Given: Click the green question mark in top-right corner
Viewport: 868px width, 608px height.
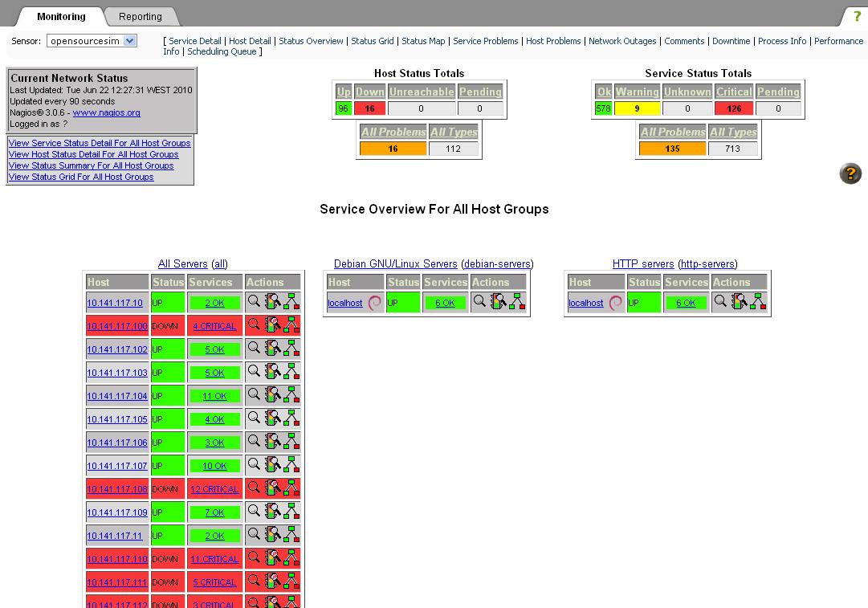Looking at the screenshot, I should tap(857, 17).
